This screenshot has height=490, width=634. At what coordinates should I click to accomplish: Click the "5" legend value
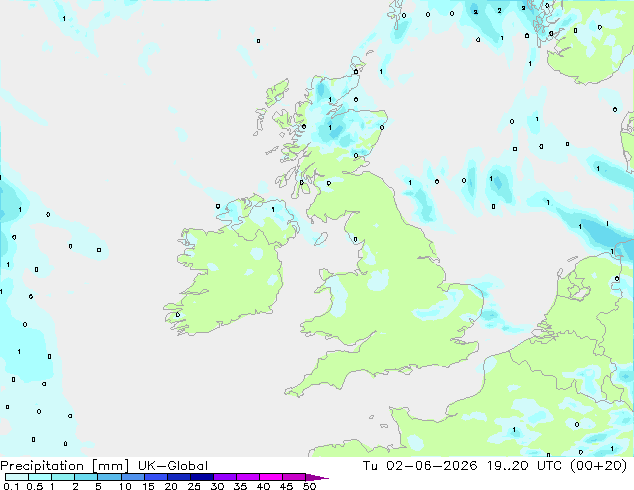click(x=98, y=486)
